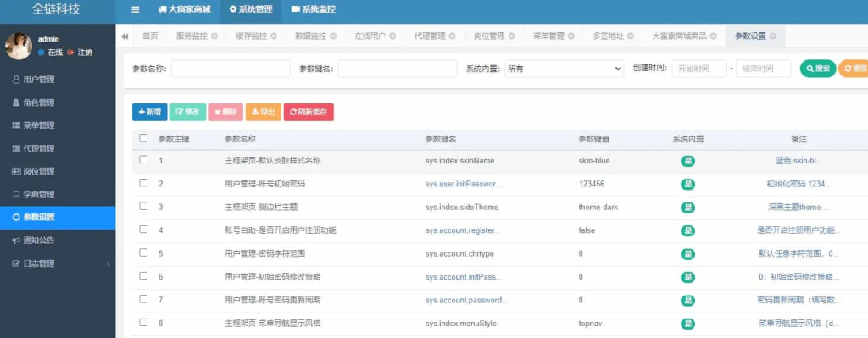Viewport: 868px width, 338px height.
Task: Click the 结束时间 date field
Action: click(x=764, y=69)
